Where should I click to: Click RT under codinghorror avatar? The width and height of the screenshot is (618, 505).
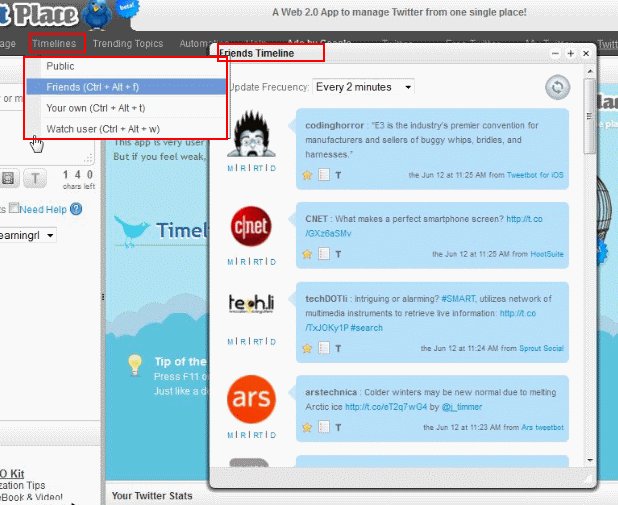pyautogui.click(x=258, y=168)
